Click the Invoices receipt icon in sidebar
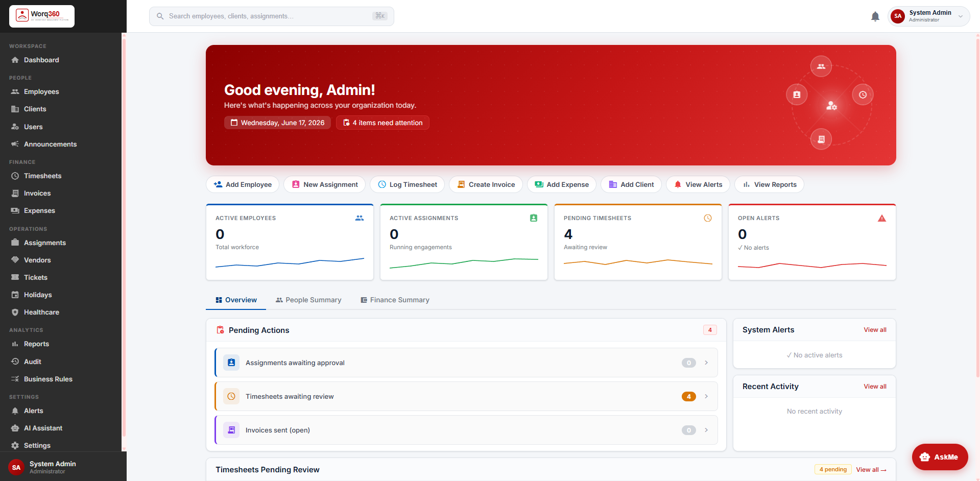Image resolution: width=980 pixels, height=481 pixels. pos(15,194)
